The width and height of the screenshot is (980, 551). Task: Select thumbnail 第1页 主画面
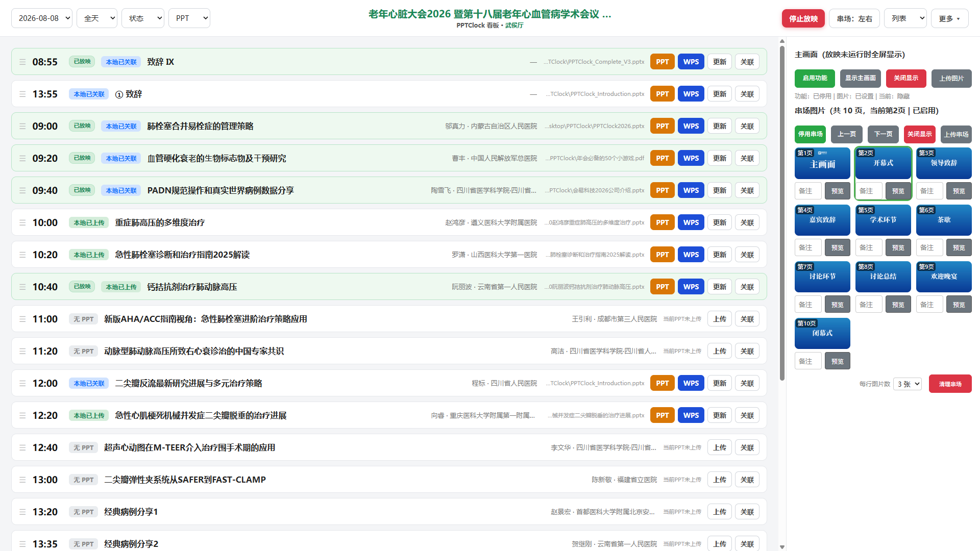[x=822, y=163]
